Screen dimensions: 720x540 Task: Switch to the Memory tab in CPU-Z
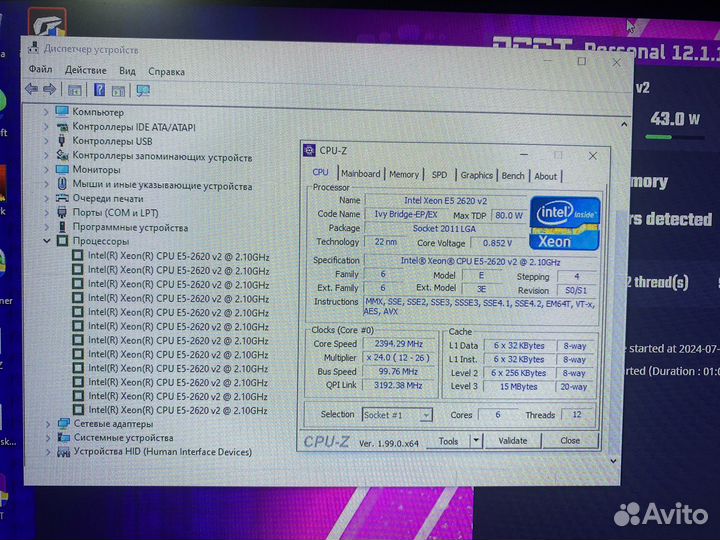point(404,175)
